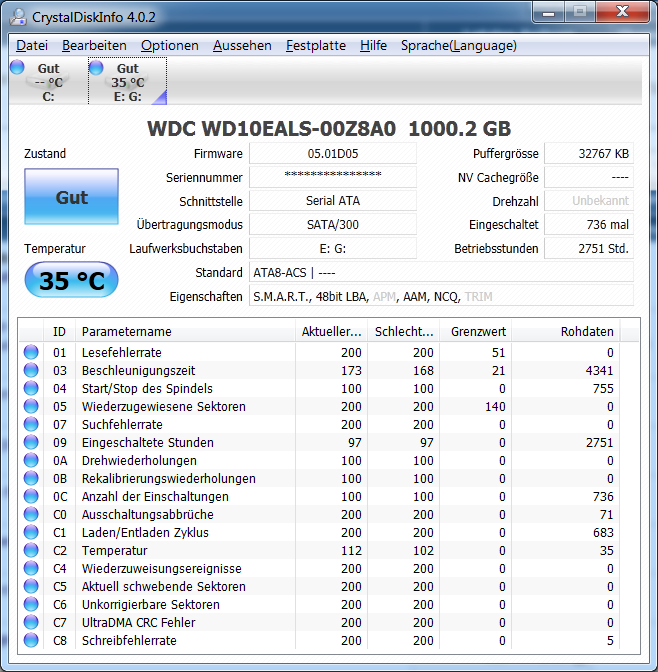The width and height of the screenshot is (658, 672).
Task: Click the Puffergrösse field 32767 KB
Action: [589, 153]
